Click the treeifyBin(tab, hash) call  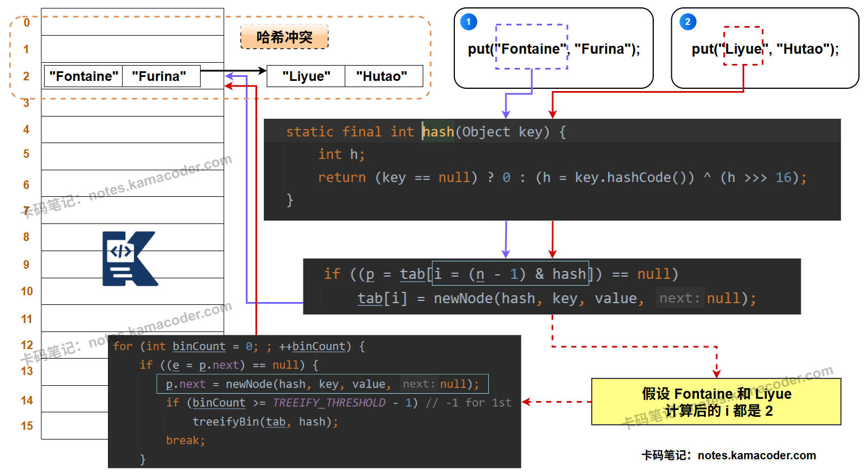click(264, 421)
